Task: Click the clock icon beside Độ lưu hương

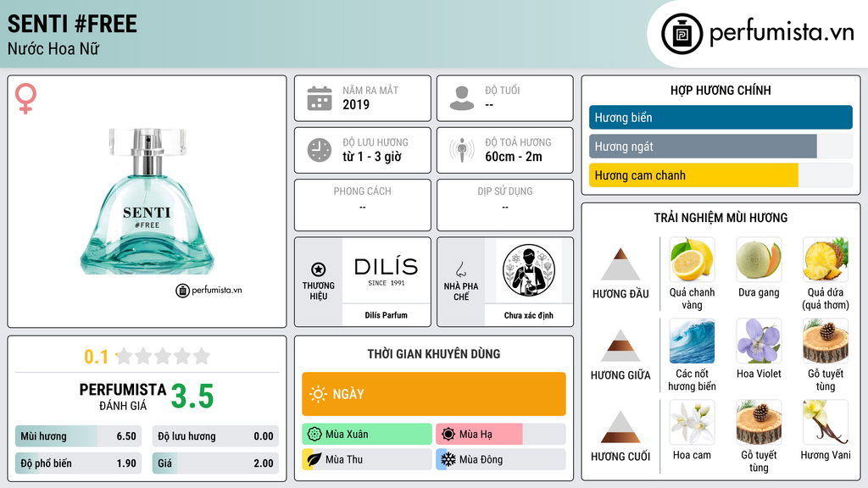Action: pos(320,150)
